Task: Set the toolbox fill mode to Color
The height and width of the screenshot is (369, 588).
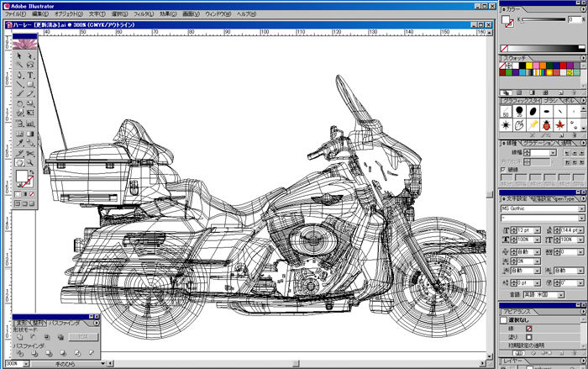Action: (x=18, y=194)
